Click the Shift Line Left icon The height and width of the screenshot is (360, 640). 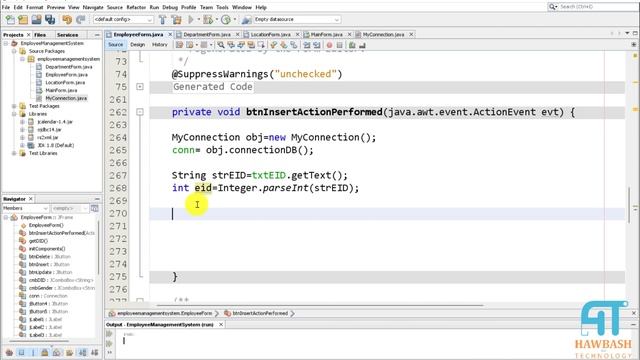point(307,45)
